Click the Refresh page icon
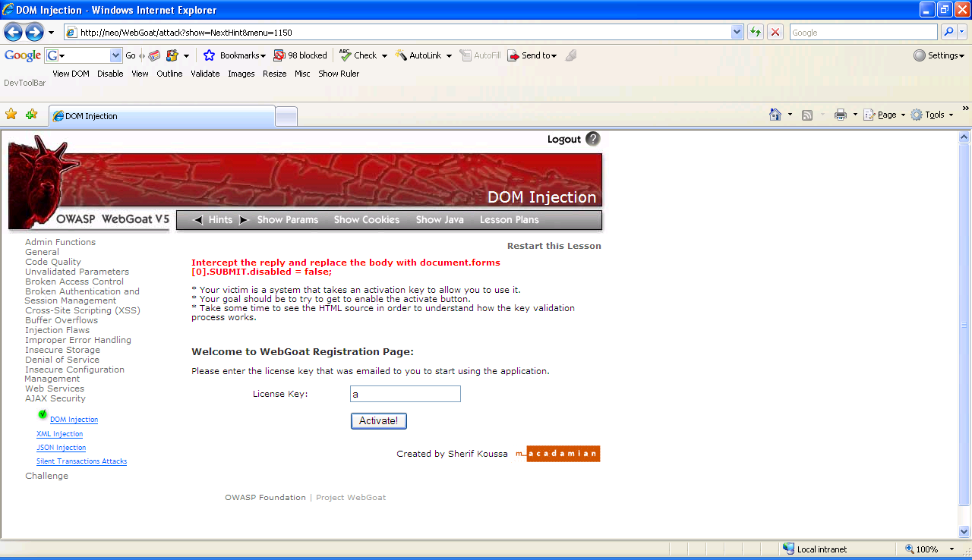Screen dimensions: 972x560 756,32
